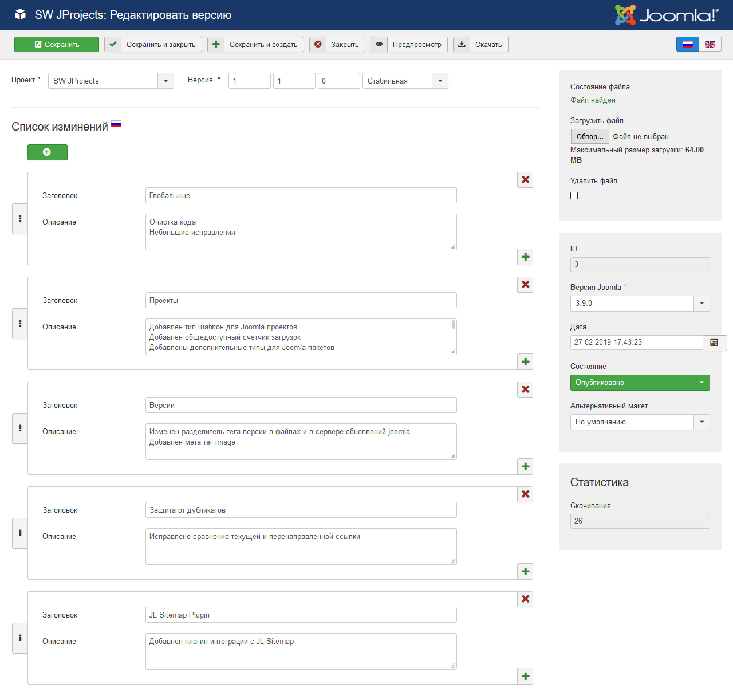The height and width of the screenshot is (700, 733).
Task: Click the Файл не выбран text
Action: (642, 136)
